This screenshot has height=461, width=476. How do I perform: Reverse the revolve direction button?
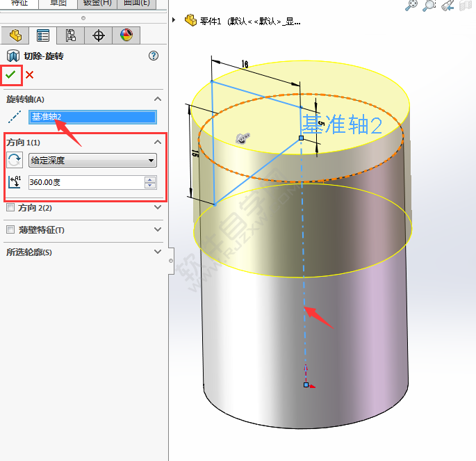(15, 160)
